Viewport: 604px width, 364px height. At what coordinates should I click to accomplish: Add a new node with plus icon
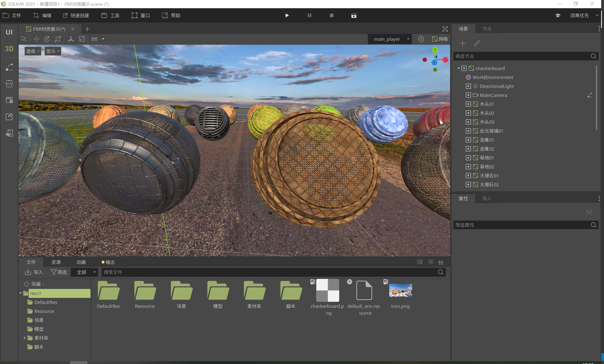pos(463,43)
